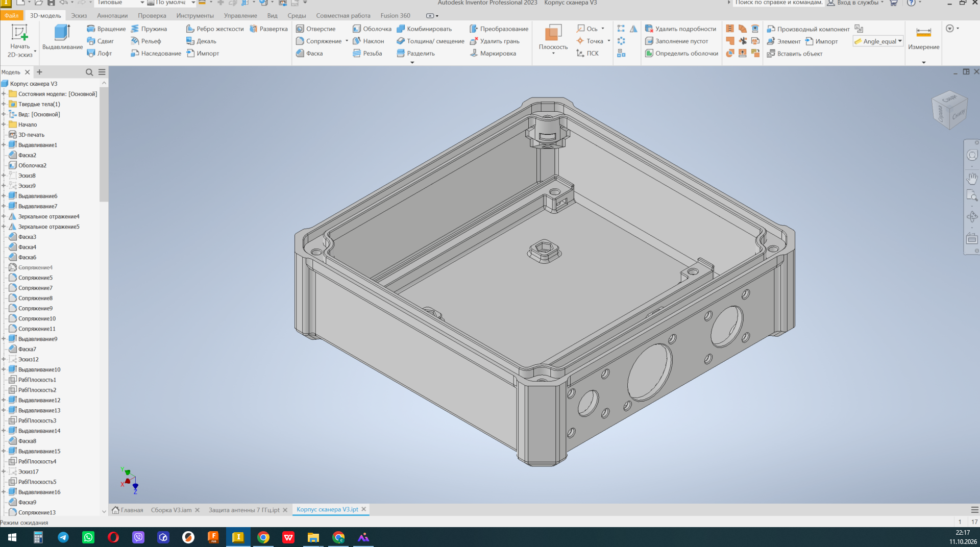Click the Удалить грань tool
Screen dimensions: 980x547
tap(495, 41)
